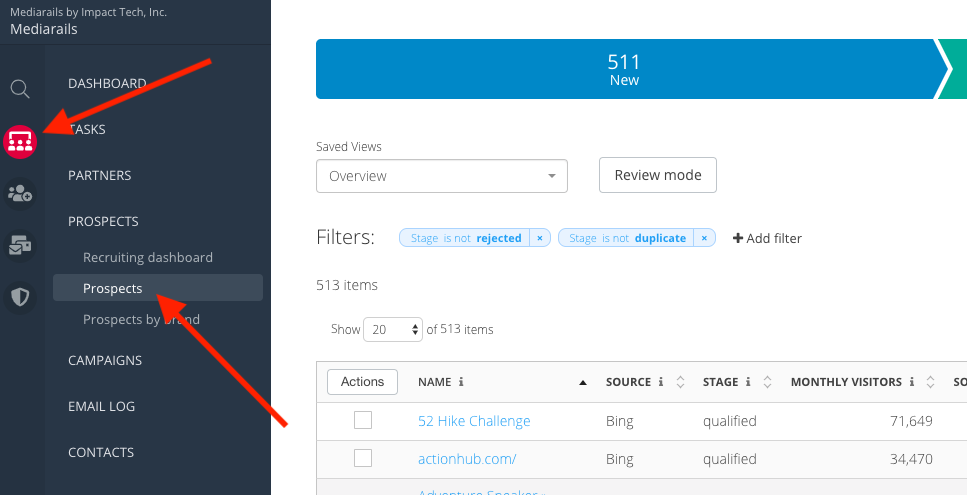The width and height of the screenshot is (967, 495).
Task: Open the Saved Views Overview dropdown
Action: (x=441, y=176)
